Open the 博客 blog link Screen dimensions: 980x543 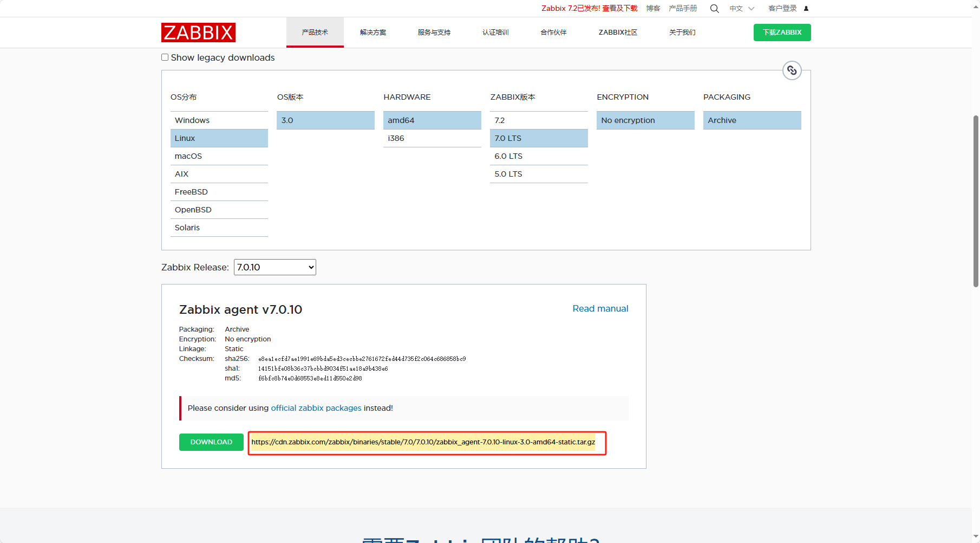point(653,9)
